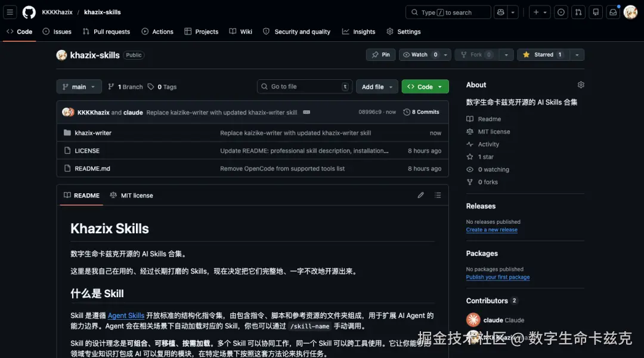Open the LICENSE file

click(x=87, y=151)
